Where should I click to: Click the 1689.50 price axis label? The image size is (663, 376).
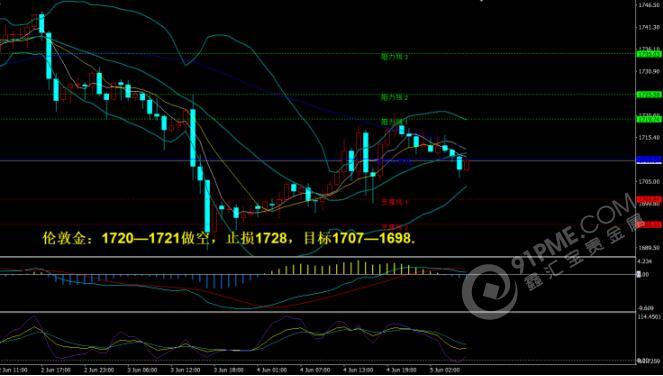coord(649,247)
